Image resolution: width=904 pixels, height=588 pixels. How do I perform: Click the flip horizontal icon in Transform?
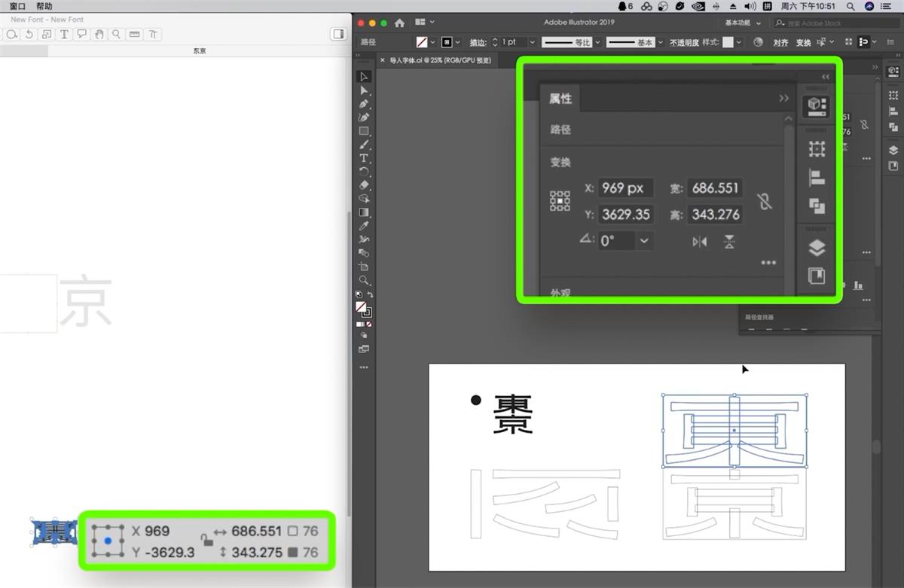coord(700,242)
